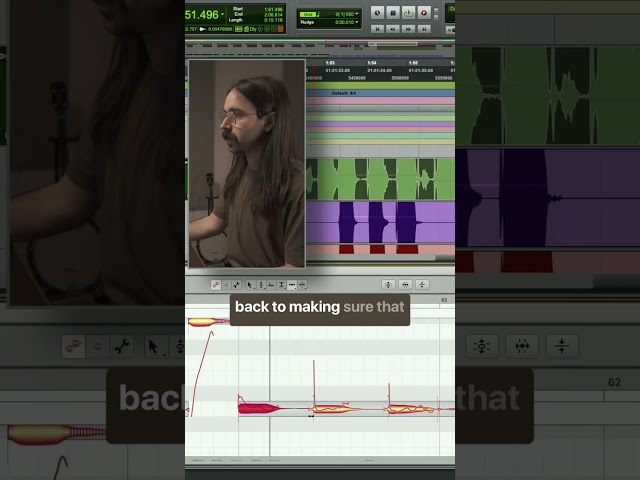
Task: Toggle the orange icon in counter status row
Action: [x=280, y=29]
